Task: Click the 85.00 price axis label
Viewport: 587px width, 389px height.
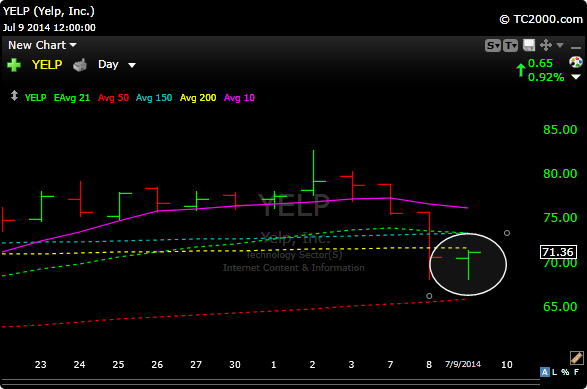Action: click(x=560, y=130)
